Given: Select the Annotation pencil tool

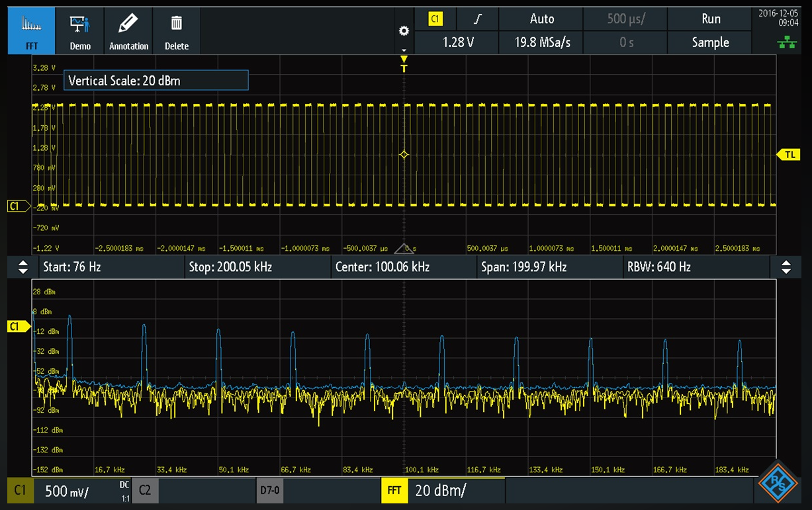Looking at the screenshot, I should [x=128, y=31].
